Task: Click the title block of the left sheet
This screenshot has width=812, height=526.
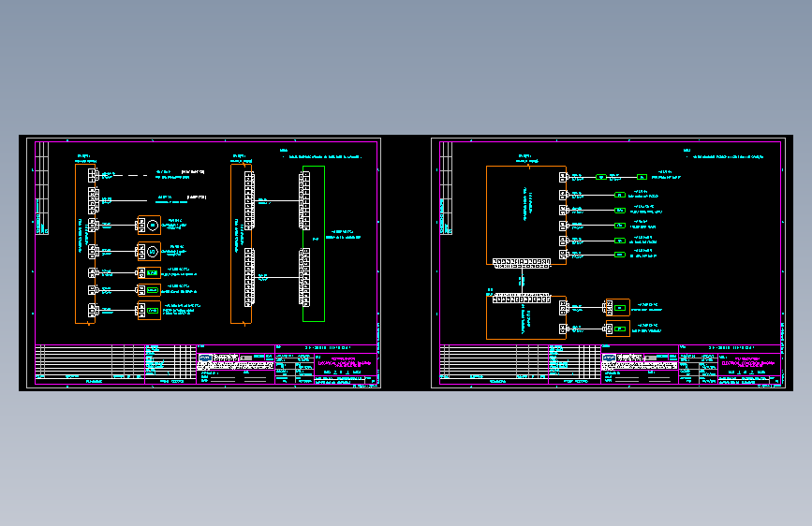Action: (206, 364)
